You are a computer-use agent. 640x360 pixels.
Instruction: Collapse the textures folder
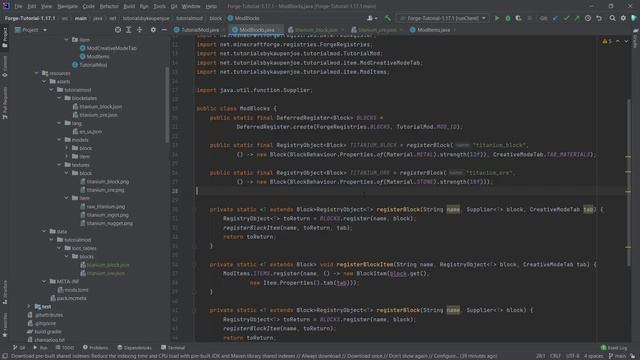pyautogui.click(x=59, y=165)
